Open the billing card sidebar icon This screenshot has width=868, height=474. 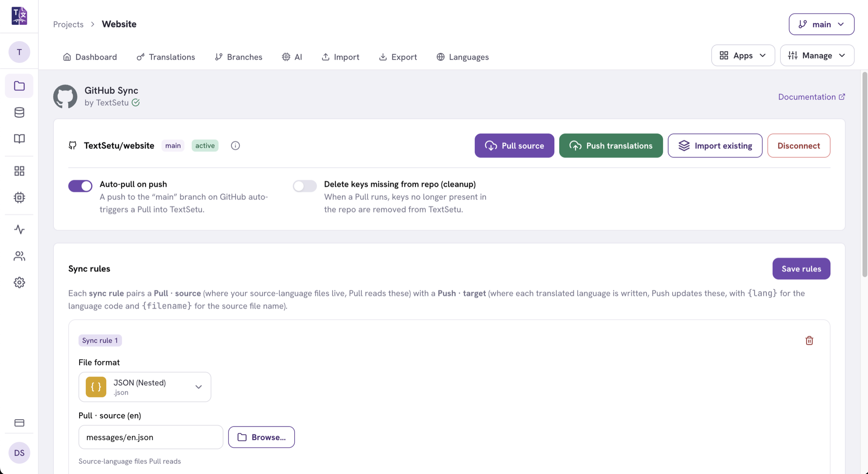point(19,423)
